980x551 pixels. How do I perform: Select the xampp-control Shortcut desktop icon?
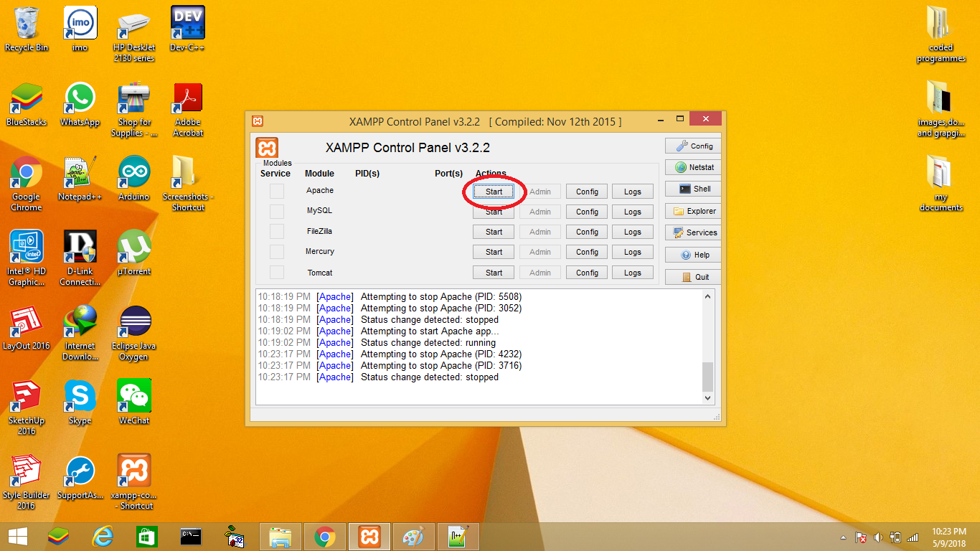(x=134, y=482)
